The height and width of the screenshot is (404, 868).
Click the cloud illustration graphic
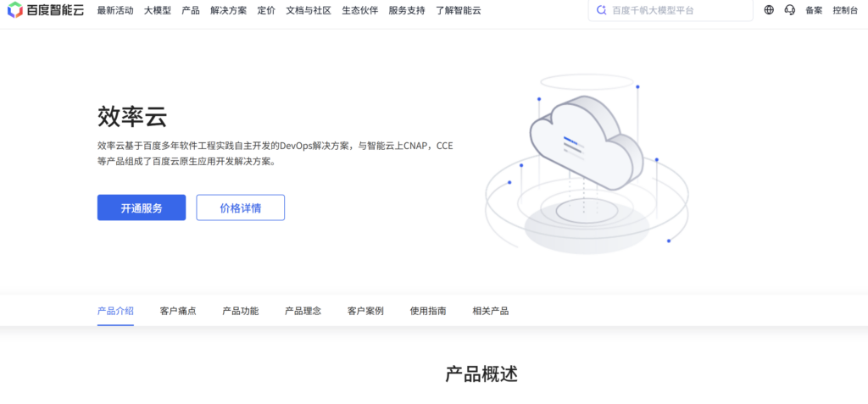pyautogui.click(x=587, y=163)
